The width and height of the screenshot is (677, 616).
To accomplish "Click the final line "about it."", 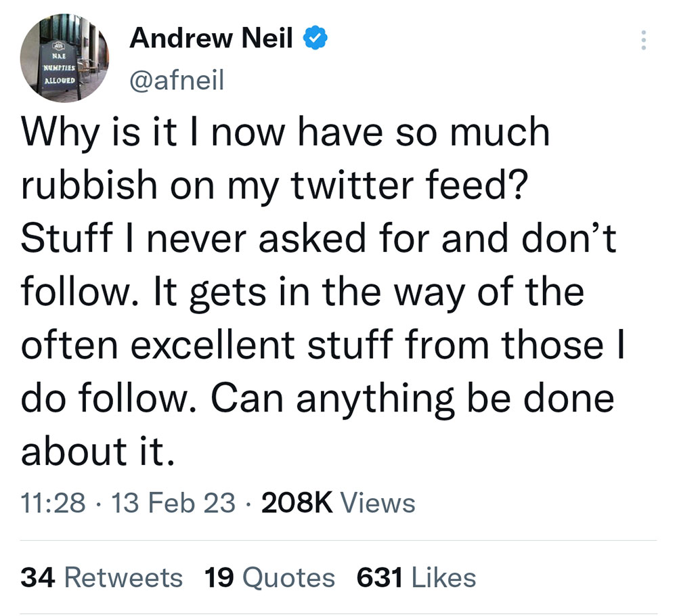I will tap(98, 452).
